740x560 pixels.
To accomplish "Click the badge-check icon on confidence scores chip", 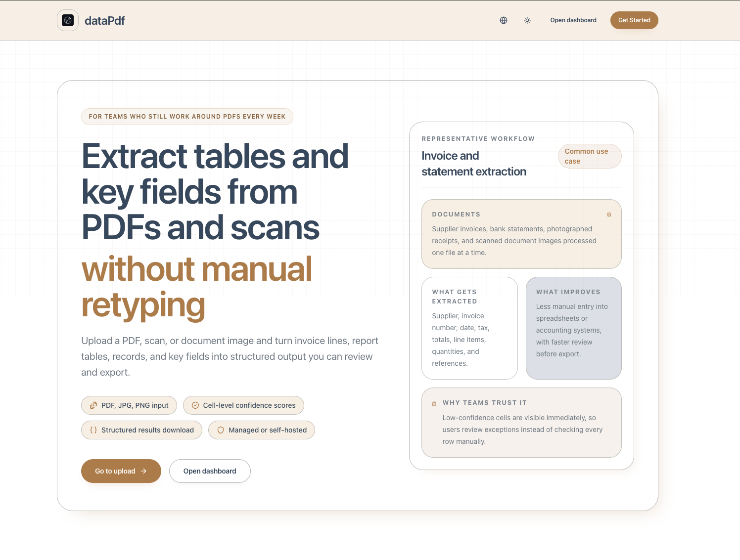I will pos(195,405).
